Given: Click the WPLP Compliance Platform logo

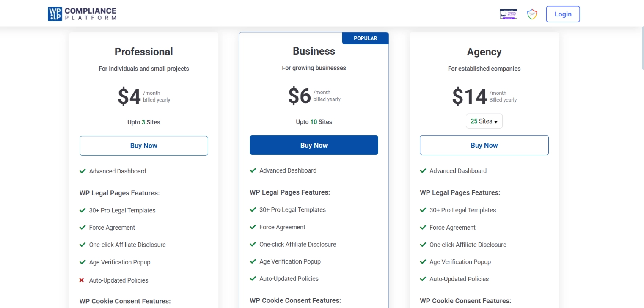Looking at the screenshot, I should (x=81, y=13).
